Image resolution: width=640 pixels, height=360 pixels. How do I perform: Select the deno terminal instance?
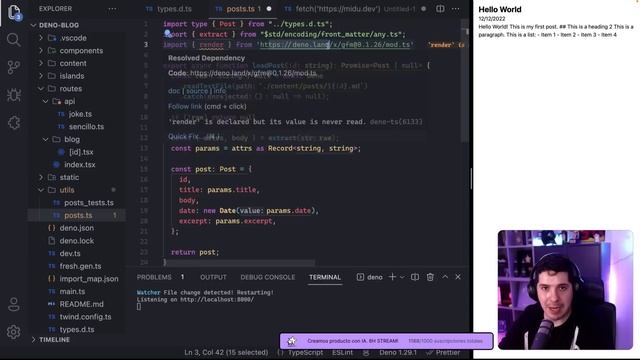370,277
